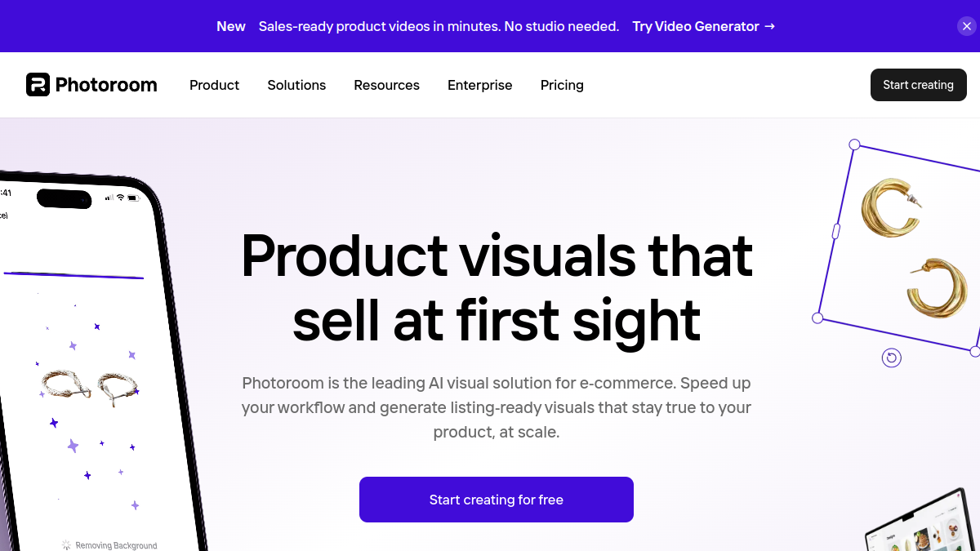
Task: Click the left side resize handle on earring frame
Action: coord(835,231)
